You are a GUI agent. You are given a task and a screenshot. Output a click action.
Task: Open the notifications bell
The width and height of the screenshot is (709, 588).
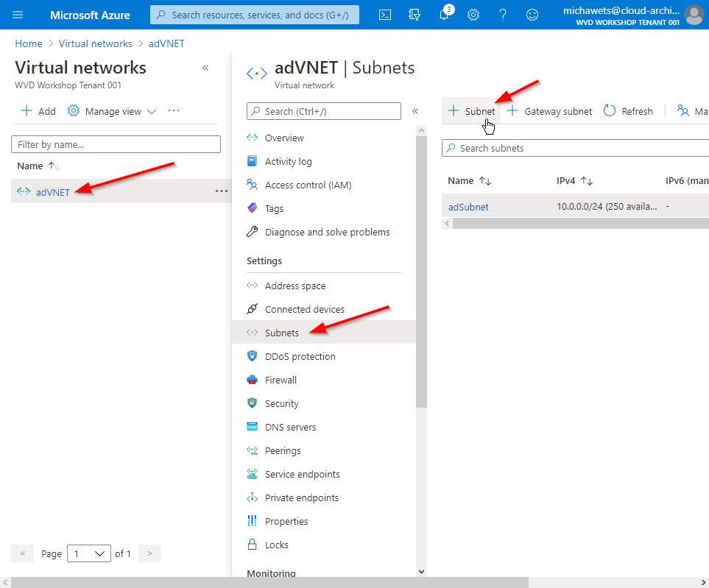(444, 15)
